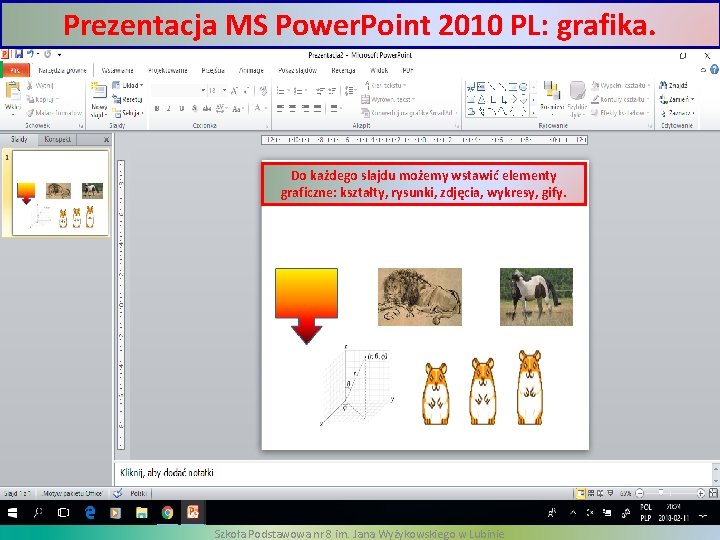
Task: Align text left
Action: coord(280,108)
